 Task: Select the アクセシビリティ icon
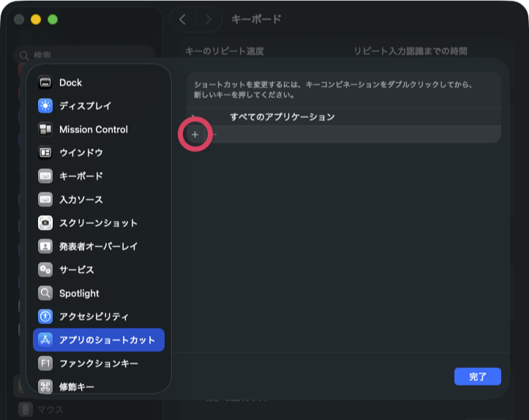point(45,317)
